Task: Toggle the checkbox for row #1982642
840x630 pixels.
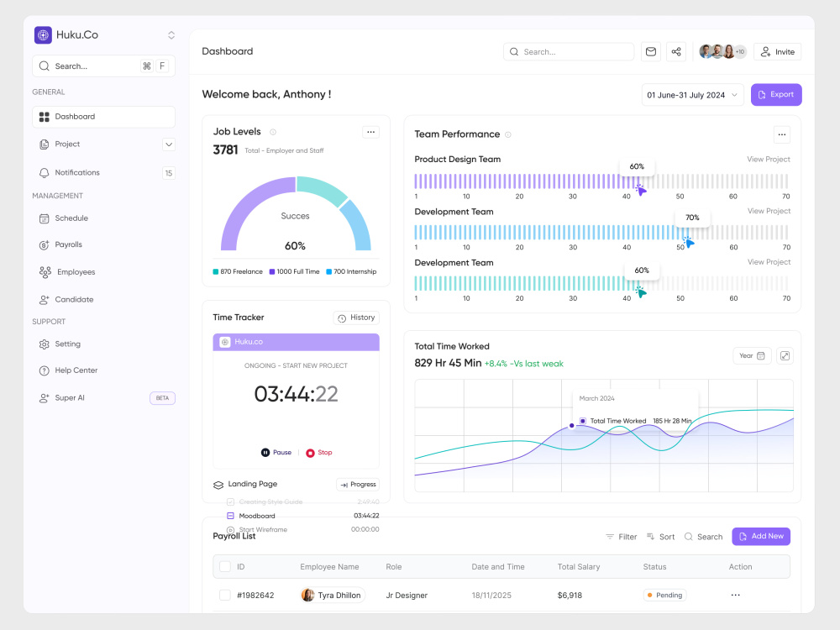Action: [x=225, y=596]
